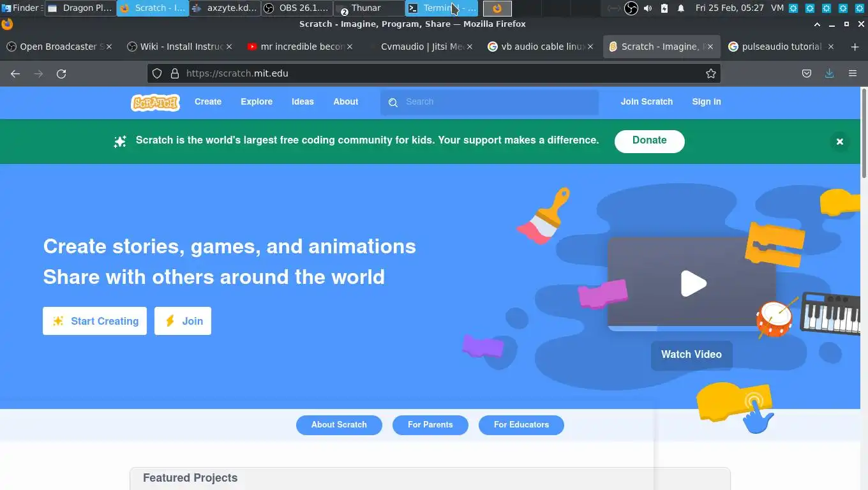Open the notifications bell in the panel
This screenshot has height=490, width=868.
coord(681,8)
